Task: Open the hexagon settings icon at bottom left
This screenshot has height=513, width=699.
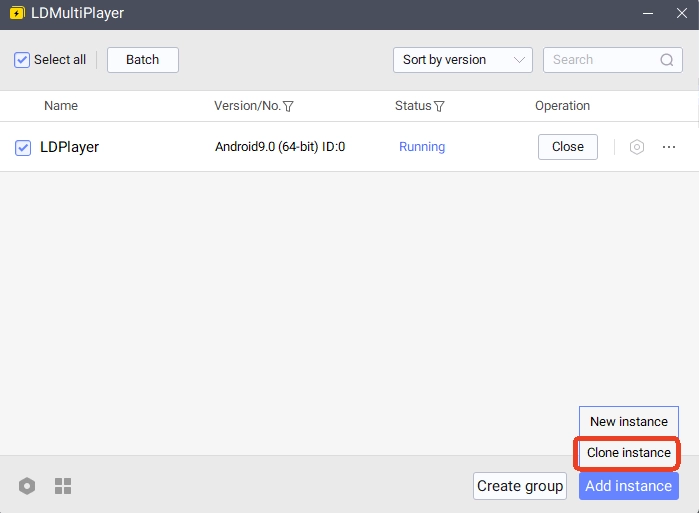Action: 27,486
